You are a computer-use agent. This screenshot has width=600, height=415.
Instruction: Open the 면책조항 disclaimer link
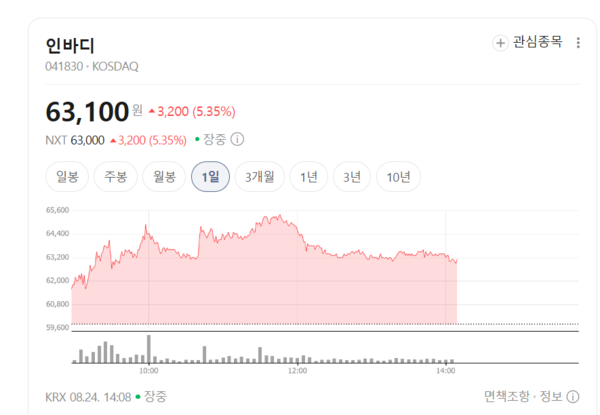[x=507, y=397]
